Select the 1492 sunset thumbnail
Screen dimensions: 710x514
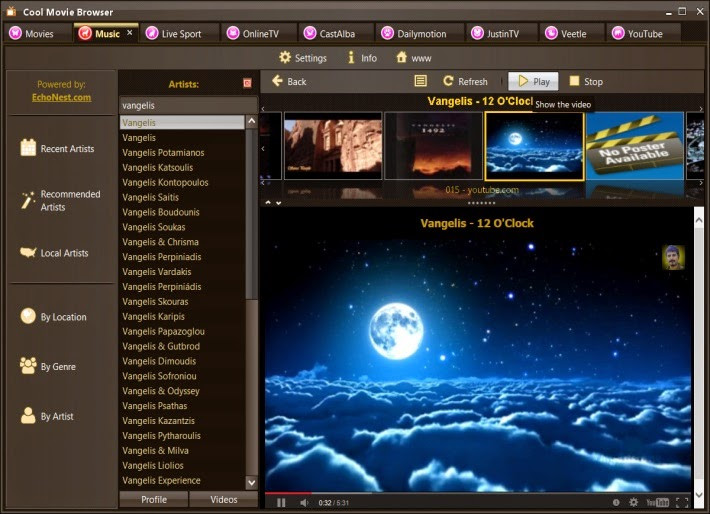point(433,146)
